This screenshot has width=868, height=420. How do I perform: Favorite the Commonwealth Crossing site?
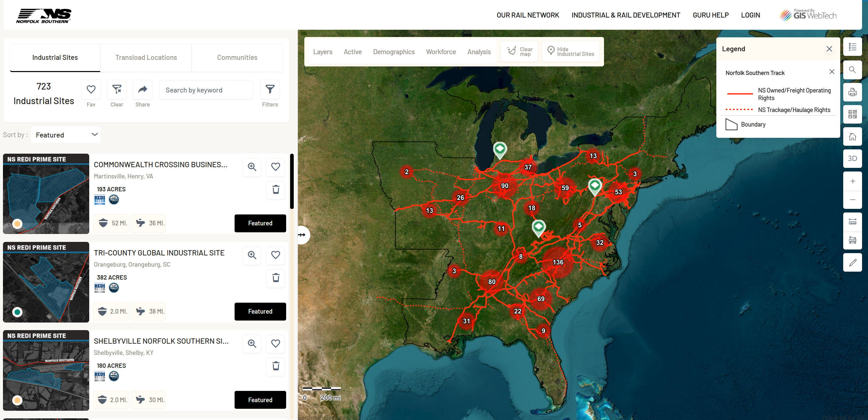(x=275, y=167)
